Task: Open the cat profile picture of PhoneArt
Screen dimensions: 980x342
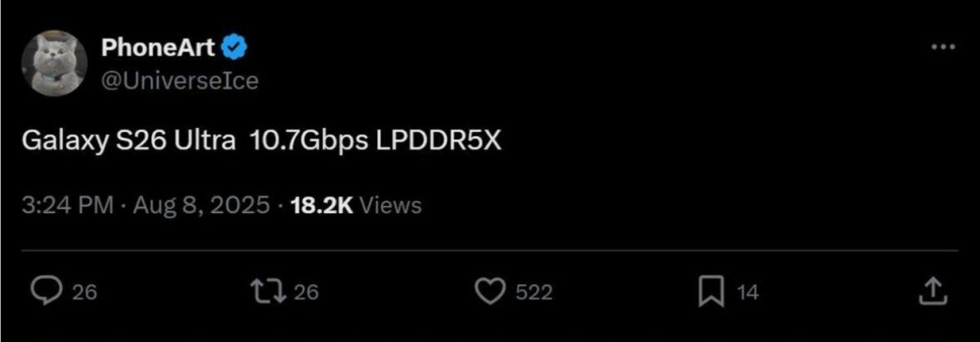Action: click(54, 64)
